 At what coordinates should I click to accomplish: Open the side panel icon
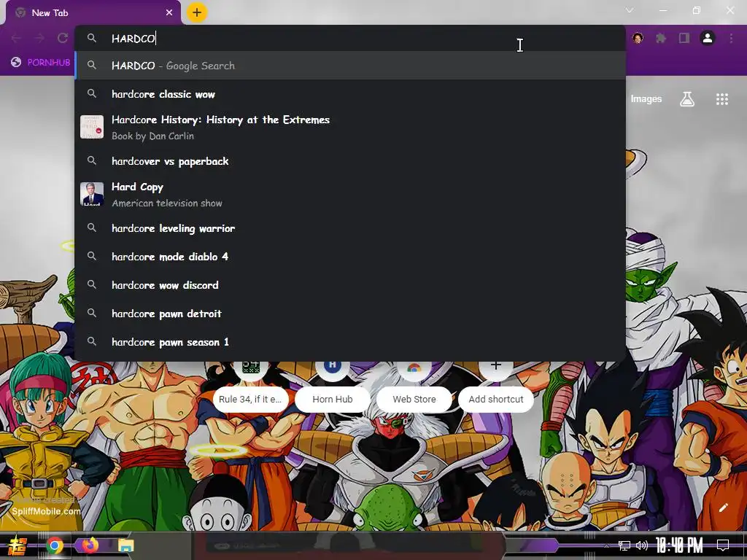[684, 38]
